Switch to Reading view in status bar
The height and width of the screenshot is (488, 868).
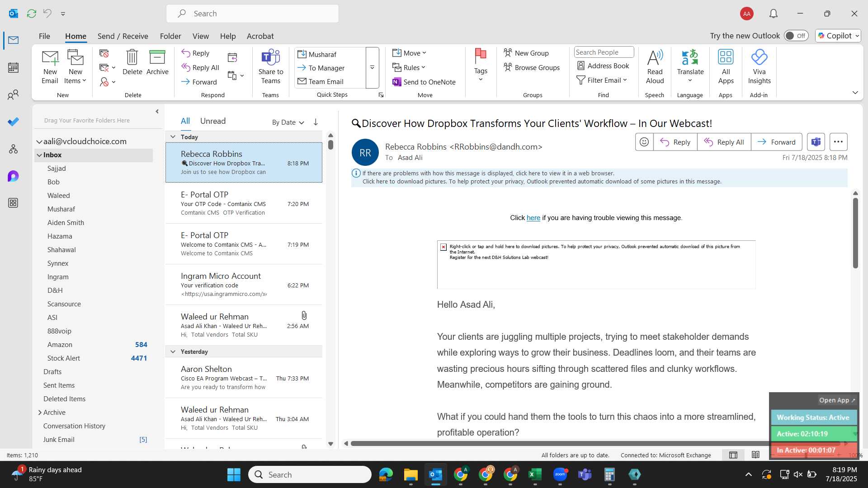(755, 455)
